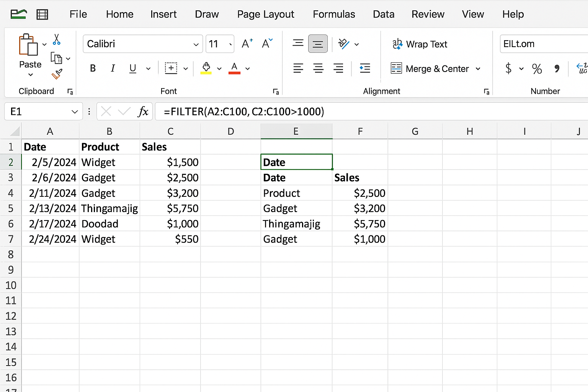Open Insert Function fx dialog
This screenshot has width=588, height=392.
(143, 111)
